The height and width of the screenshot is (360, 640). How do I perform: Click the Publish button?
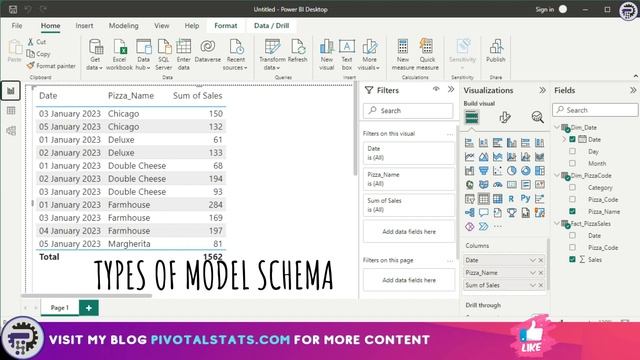coord(496,51)
